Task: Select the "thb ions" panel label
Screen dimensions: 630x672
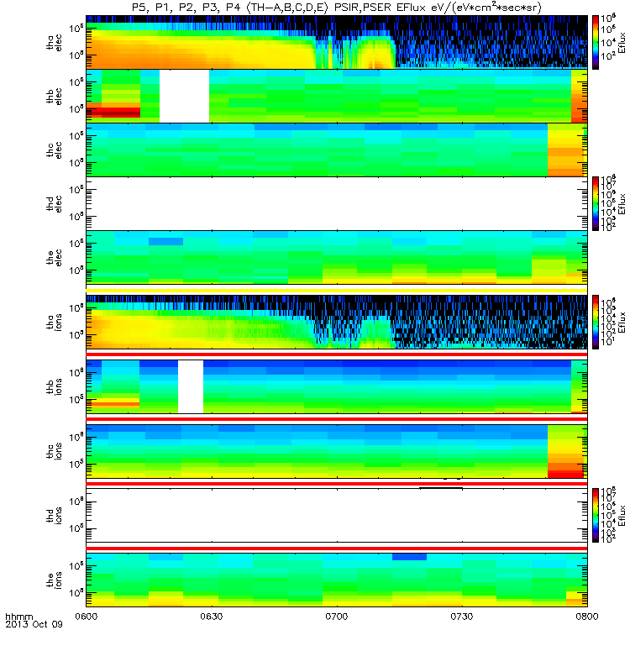Action: tap(54, 386)
